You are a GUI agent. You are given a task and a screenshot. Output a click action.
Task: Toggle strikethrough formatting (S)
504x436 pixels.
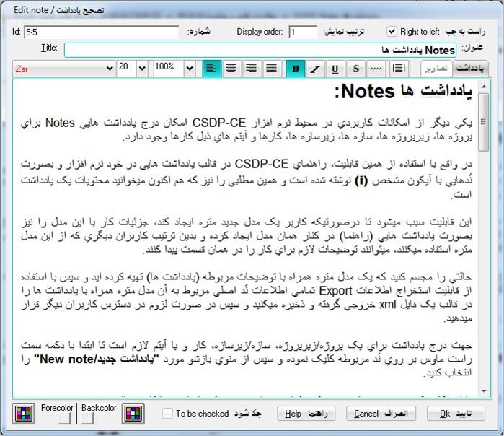(355, 69)
